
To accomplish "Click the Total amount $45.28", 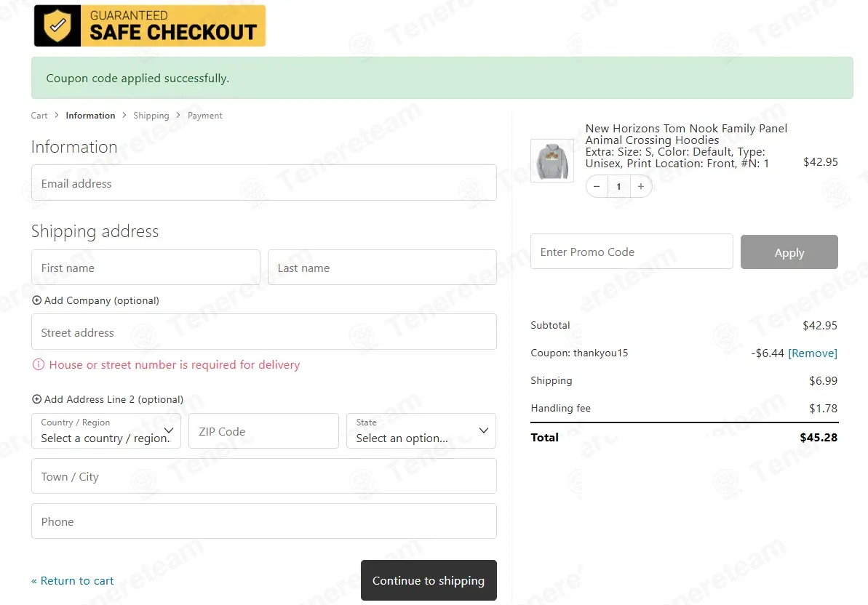I will (x=819, y=438).
